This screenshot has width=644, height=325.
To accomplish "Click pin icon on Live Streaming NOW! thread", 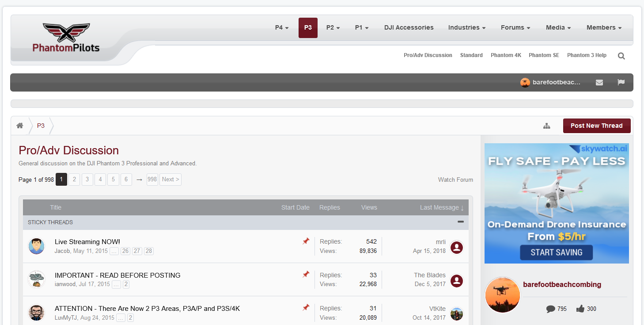I will 306,241.
